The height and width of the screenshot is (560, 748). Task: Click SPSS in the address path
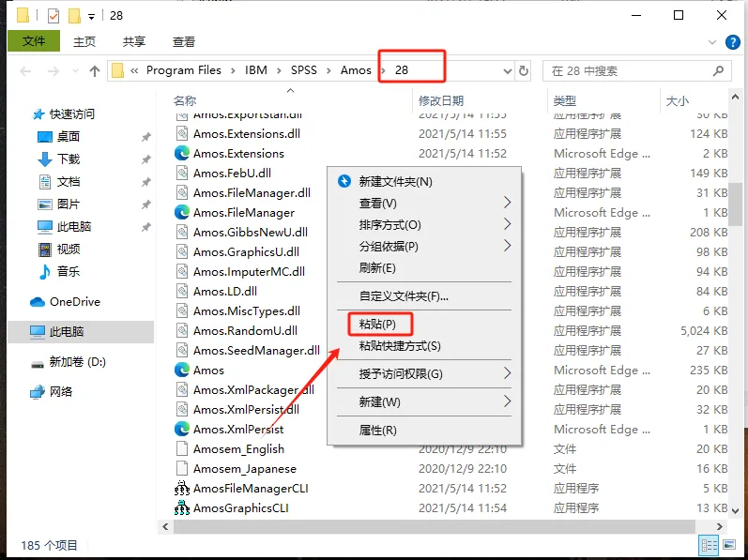point(304,70)
